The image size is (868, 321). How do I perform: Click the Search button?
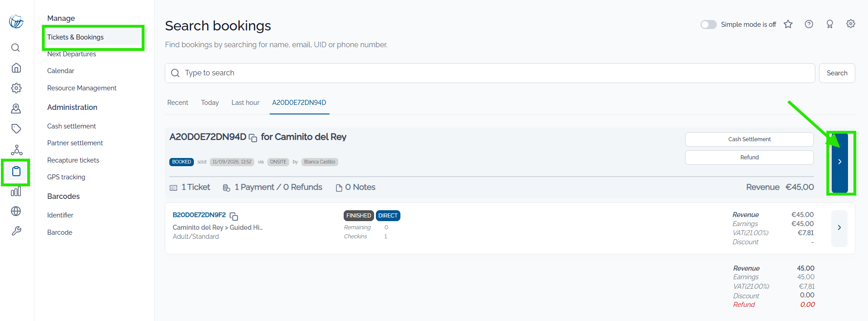tap(837, 73)
